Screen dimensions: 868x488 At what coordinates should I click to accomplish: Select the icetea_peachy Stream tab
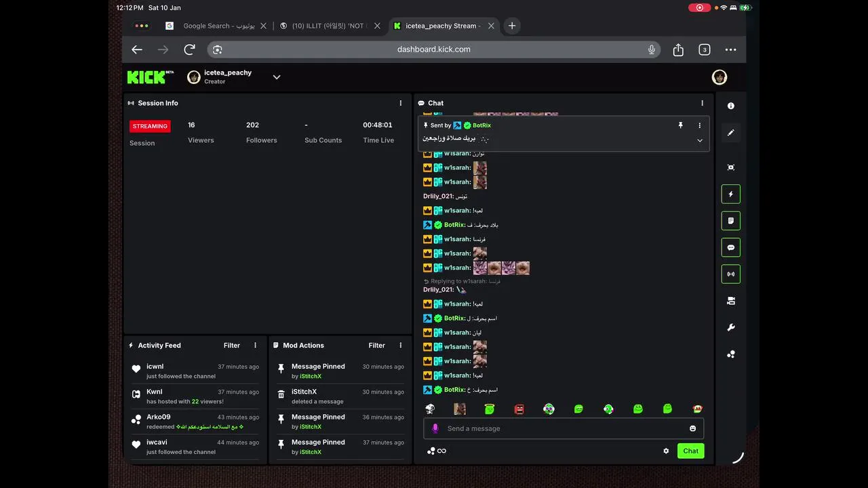pyautogui.click(x=443, y=26)
